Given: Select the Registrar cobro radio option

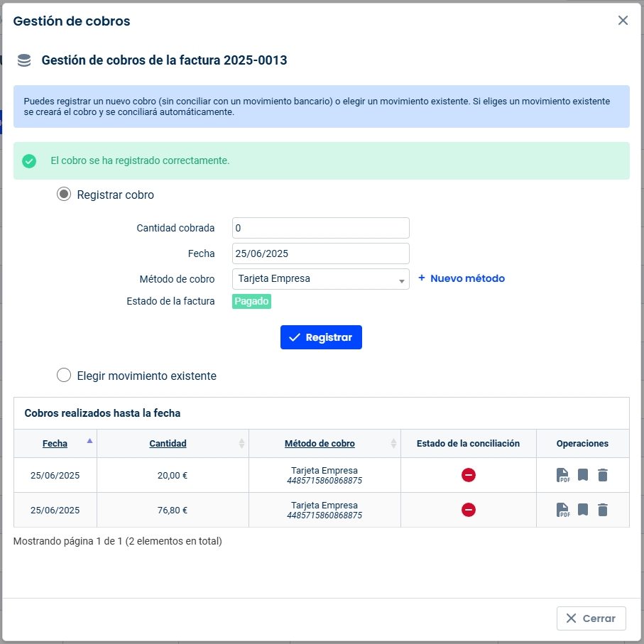Looking at the screenshot, I should [64, 194].
